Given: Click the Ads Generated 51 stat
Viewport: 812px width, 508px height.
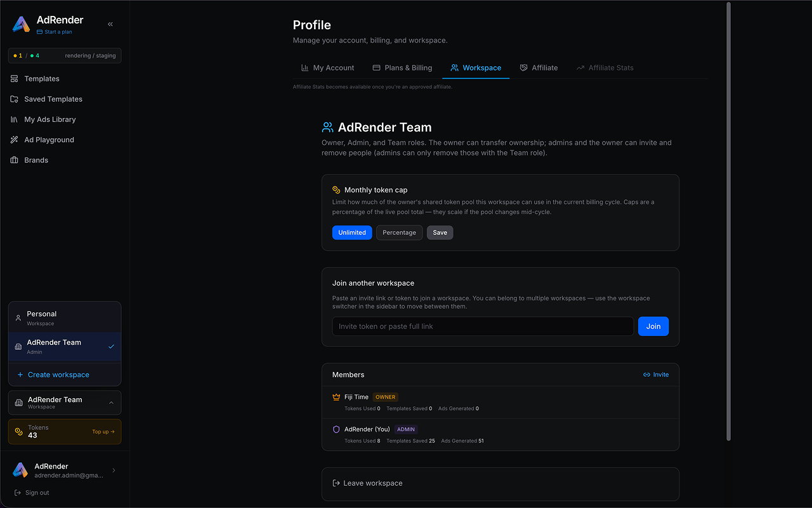Looking at the screenshot, I should tap(462, 441).
